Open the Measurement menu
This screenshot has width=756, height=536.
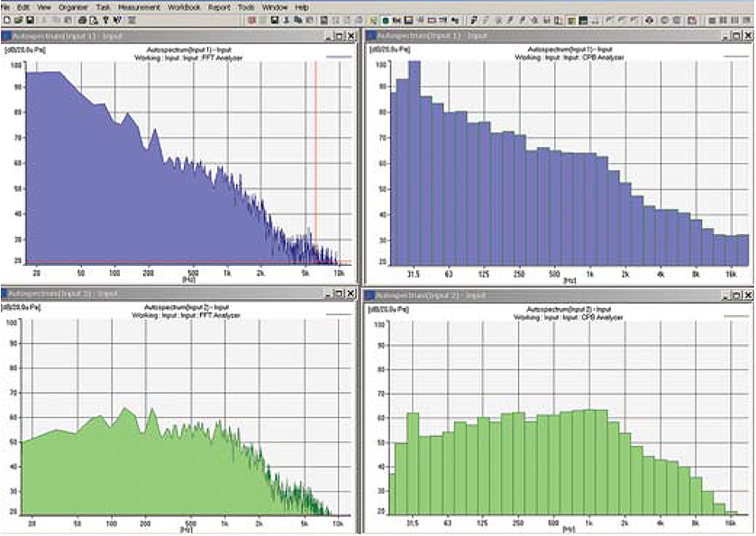point(137,4)
